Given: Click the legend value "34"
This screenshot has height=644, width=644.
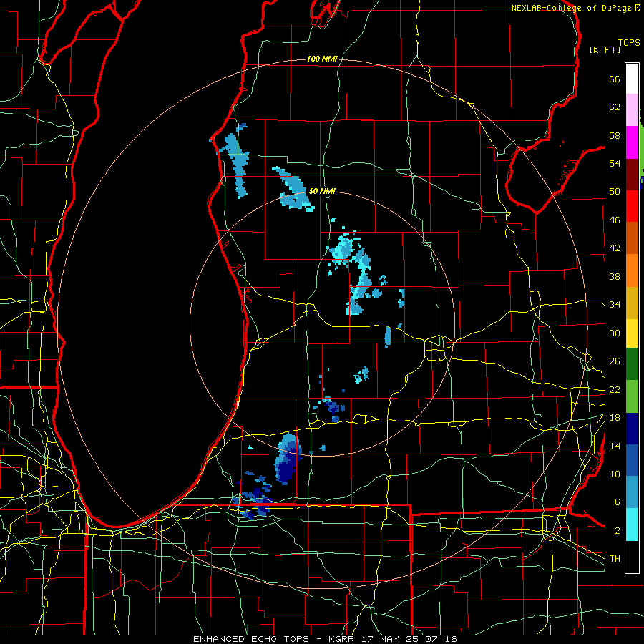Looking at the screenshot, I should click(x=615, y=305).
